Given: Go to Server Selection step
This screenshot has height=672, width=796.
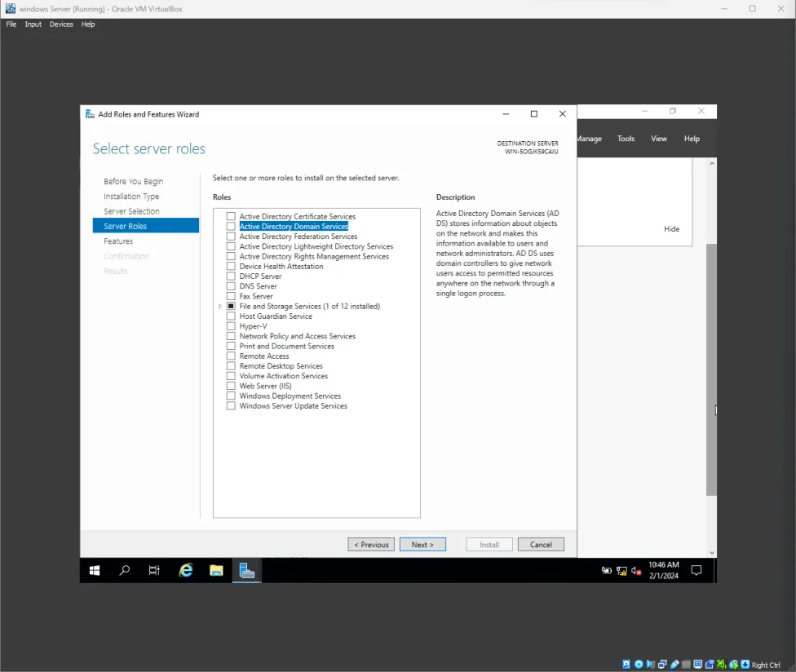Looking at the screenshot, I should pyautogui.click(x=131, y=211).
